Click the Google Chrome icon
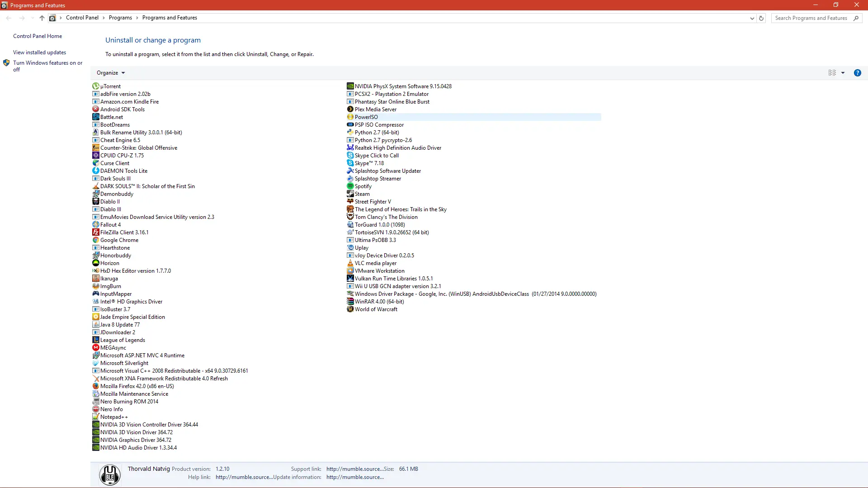Image resolution: width=868 pixels, height=488 pixels. pos(96,240)
